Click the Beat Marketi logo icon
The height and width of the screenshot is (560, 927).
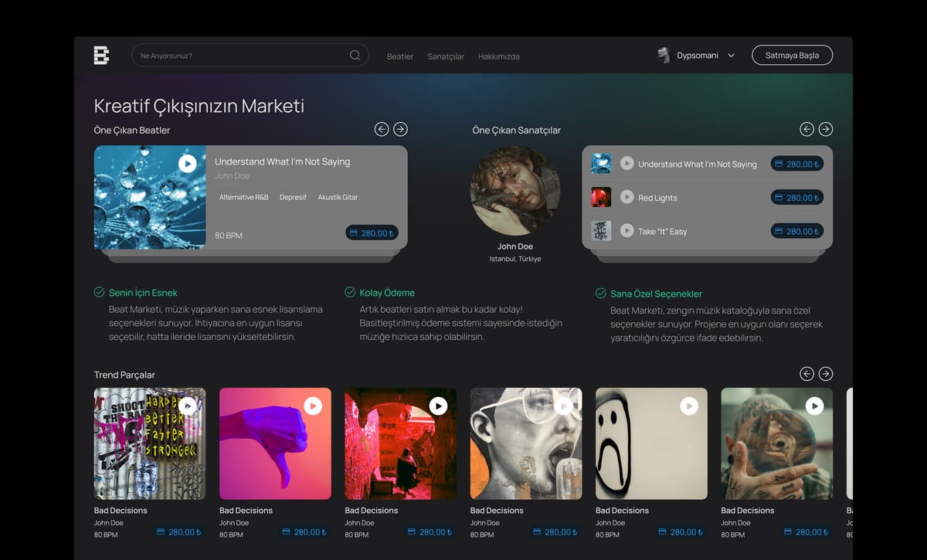pyautogui.click(x=100, y=55)
